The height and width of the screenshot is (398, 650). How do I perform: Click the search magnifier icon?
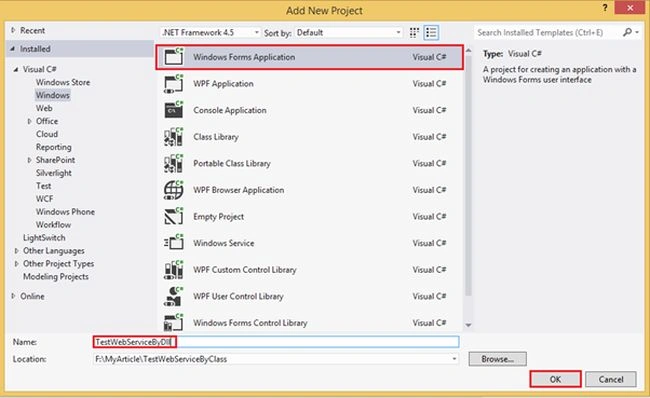[627, 32]
